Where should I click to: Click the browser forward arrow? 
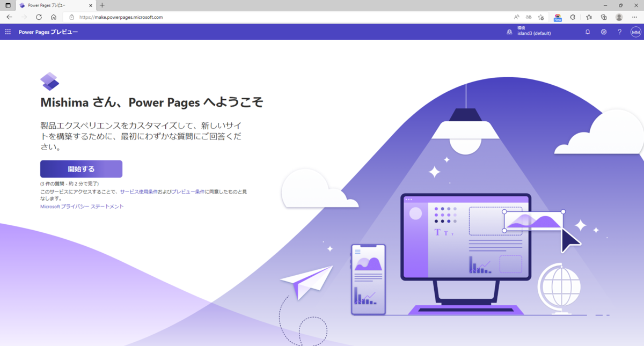pyautogui.click(x=24, y=17)
